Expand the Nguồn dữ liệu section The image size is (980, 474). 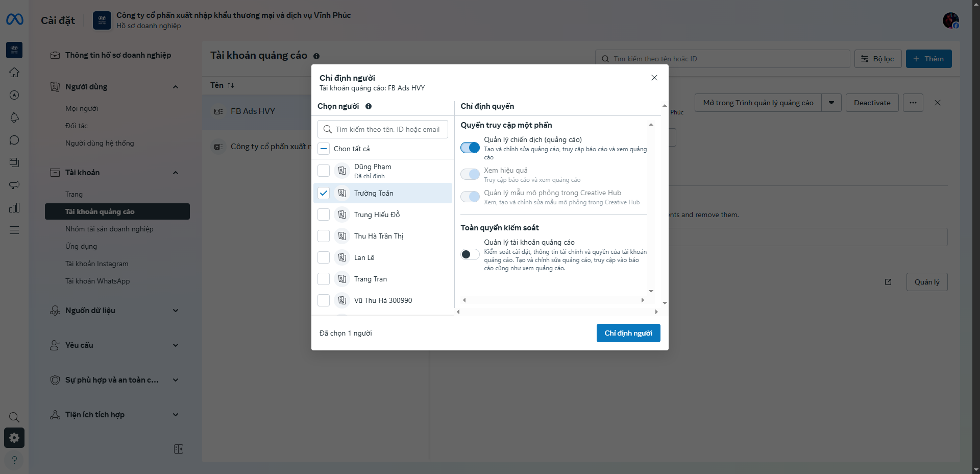point(176,311)
